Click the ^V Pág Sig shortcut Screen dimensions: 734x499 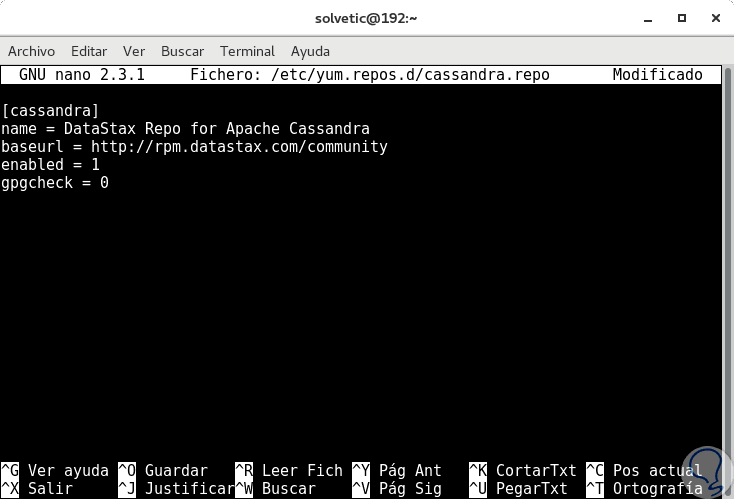click(396, 489)
